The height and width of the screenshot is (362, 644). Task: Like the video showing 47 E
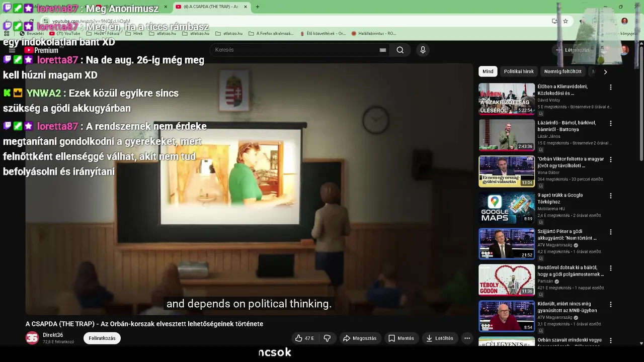click(x=305, y=338)
